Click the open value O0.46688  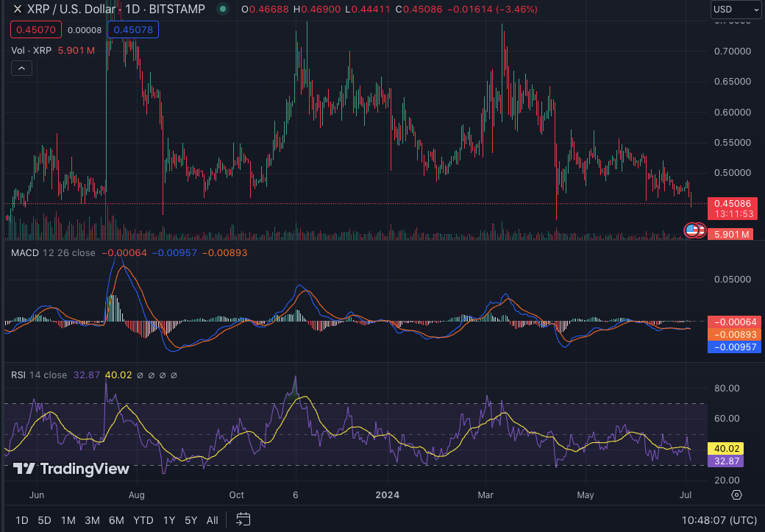coord(265,10)
